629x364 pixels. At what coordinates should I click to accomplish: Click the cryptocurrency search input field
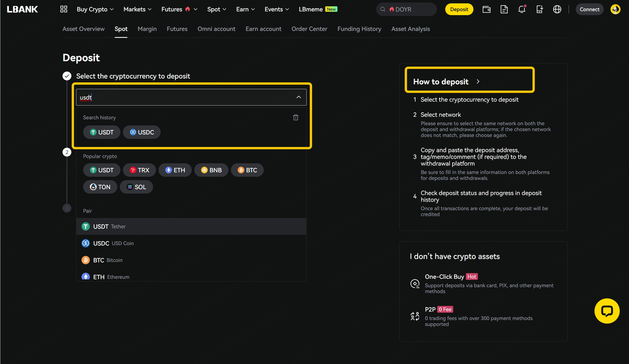tap(187, 97)
